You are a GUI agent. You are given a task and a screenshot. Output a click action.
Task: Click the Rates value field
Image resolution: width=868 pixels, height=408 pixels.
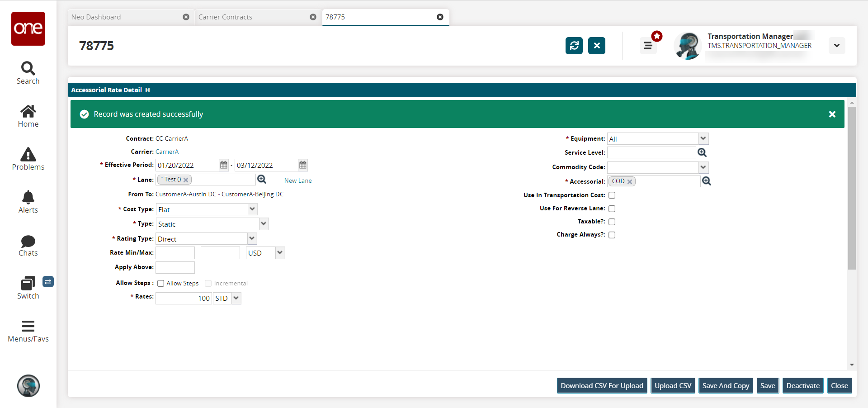184,298
